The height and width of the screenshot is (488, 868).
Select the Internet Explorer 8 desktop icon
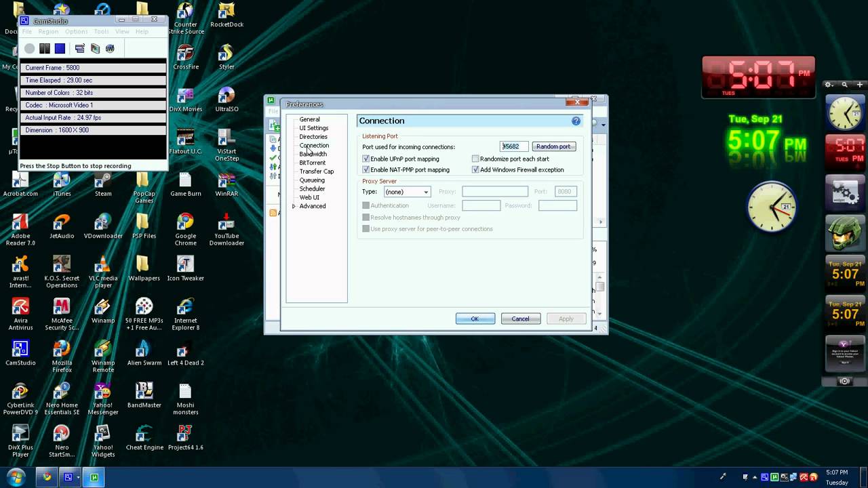click(x=185, y=314)
